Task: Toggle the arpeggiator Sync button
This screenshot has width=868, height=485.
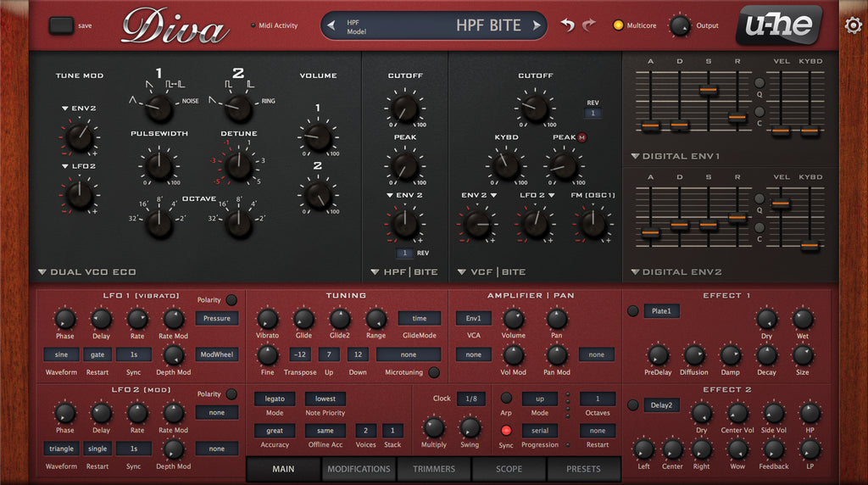Action: pyautogui.click(x=506, y=430)
